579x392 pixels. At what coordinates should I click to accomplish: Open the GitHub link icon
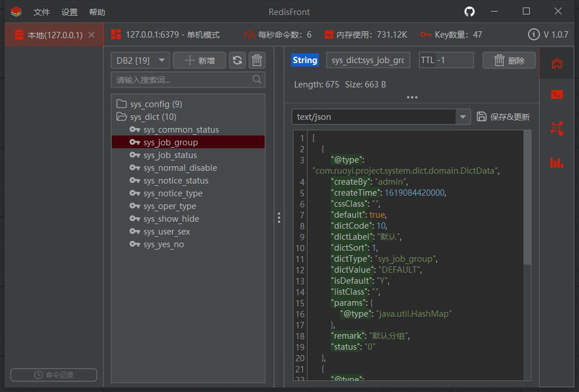[470, 12]
